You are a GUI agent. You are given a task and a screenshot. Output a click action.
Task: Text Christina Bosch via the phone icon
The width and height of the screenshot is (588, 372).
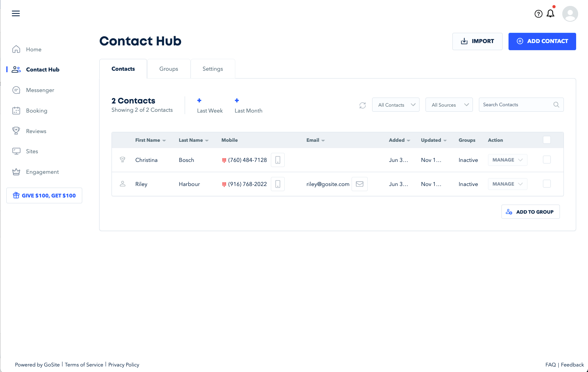pos(278,160)
